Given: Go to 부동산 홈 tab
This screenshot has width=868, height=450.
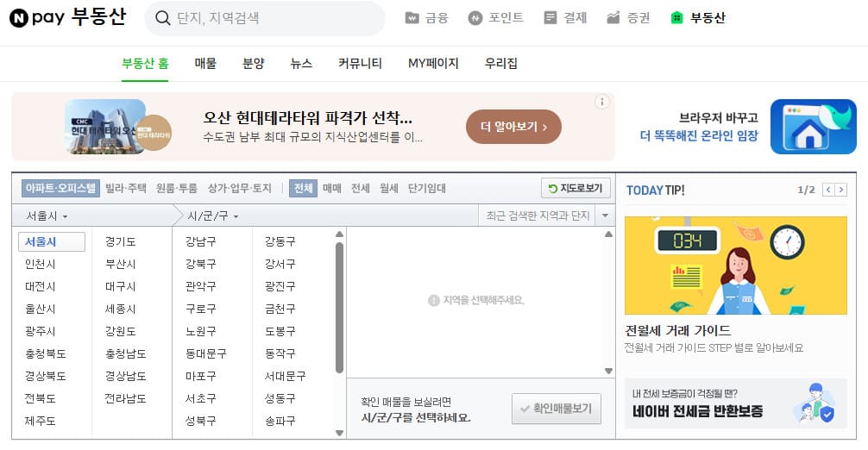Looking at the screenshot, I should pyautogui.click(x=145, y=63).
